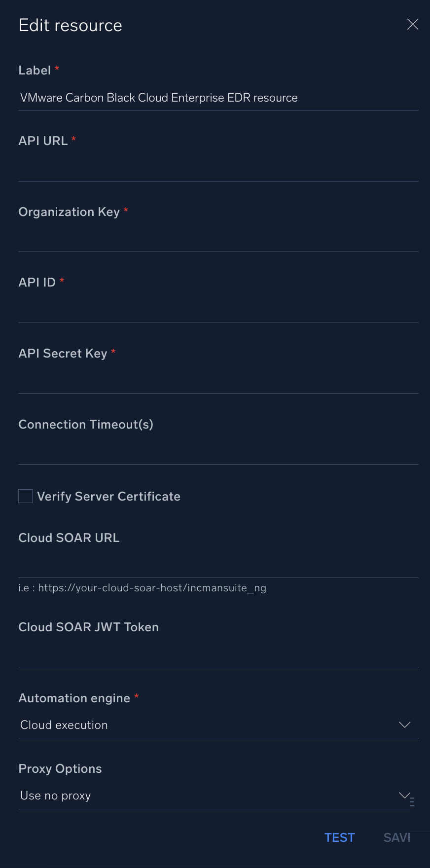430x868 pixels.
Task: Click the resize grip at the panel corner
Action: (412, 801)
